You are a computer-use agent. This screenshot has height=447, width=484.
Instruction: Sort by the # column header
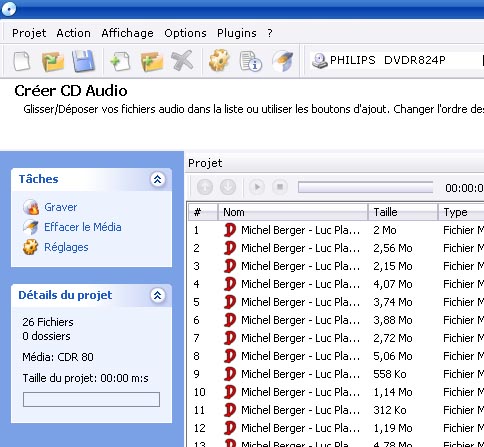point(203,212)
